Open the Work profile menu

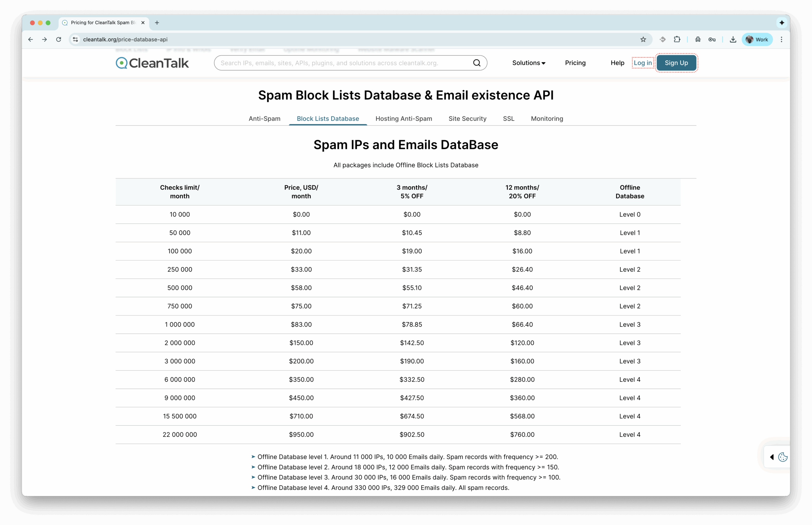pyautogui.click(x=757, y=40)
